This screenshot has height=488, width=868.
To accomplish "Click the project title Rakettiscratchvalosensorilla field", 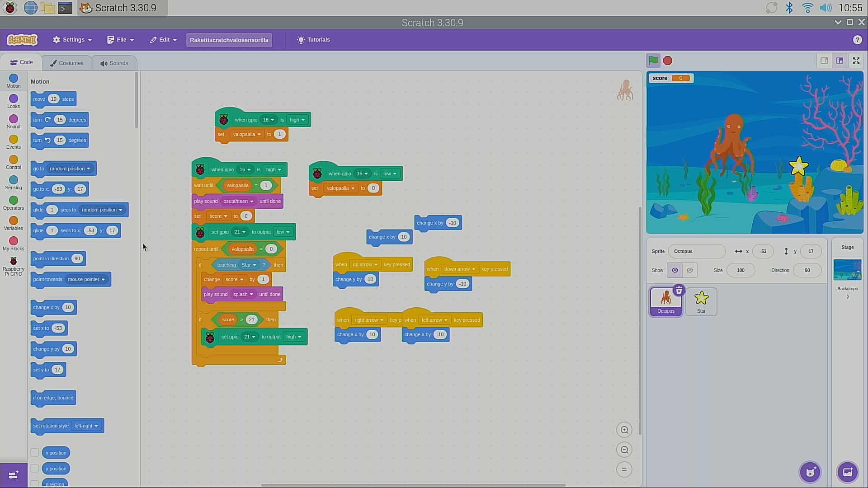I will point(229,40).
